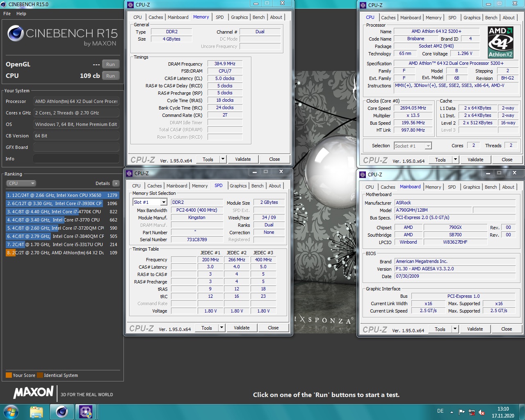This screenshot has width=525, height=420.
Task: Select ranking row Core i5-3317U
Action: point(62,244)
